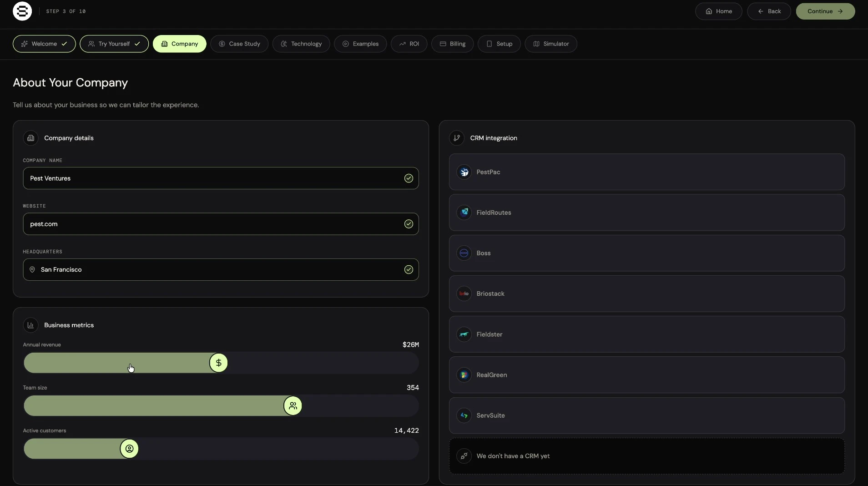The height and width of the screenshot is (486, 868).
Task: Click the headquarters location pin icon
Action: point(32,270)
